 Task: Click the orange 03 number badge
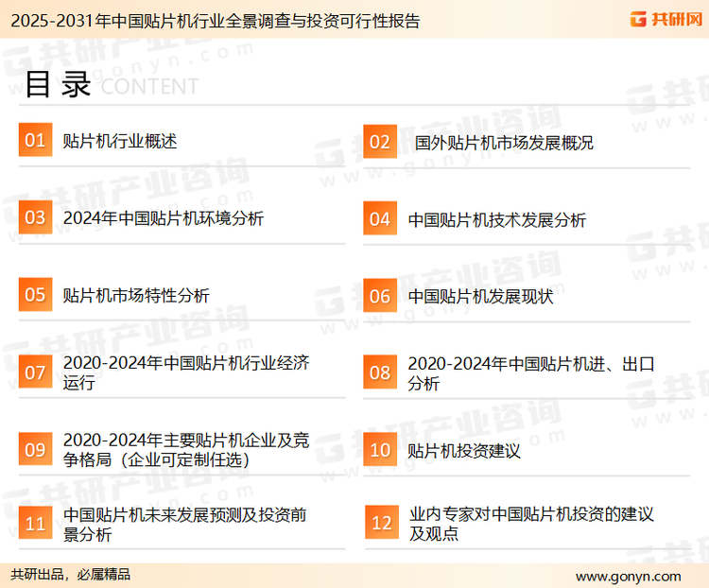[x=35, y=217]
